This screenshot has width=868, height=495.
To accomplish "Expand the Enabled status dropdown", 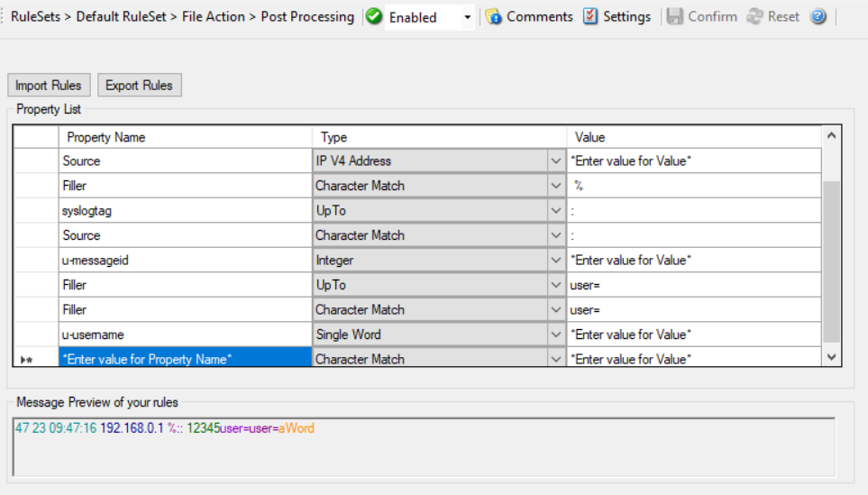I will [x=467, y=18].
